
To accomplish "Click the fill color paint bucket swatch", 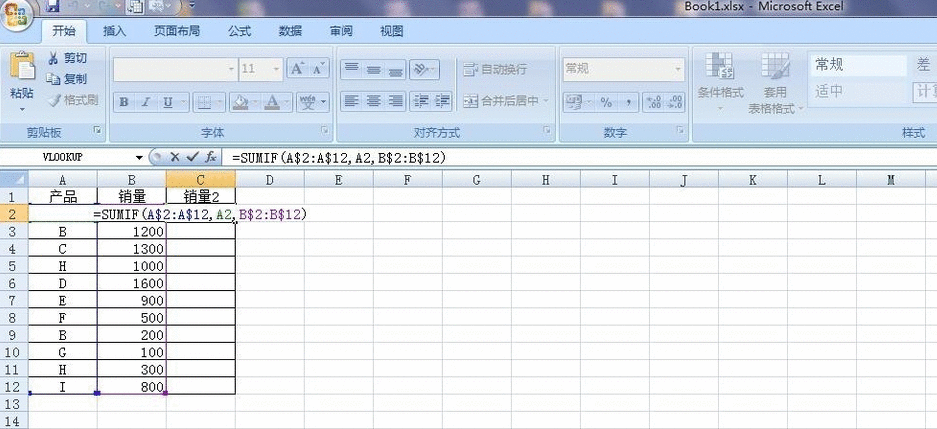I will click(x=240, y=102).
